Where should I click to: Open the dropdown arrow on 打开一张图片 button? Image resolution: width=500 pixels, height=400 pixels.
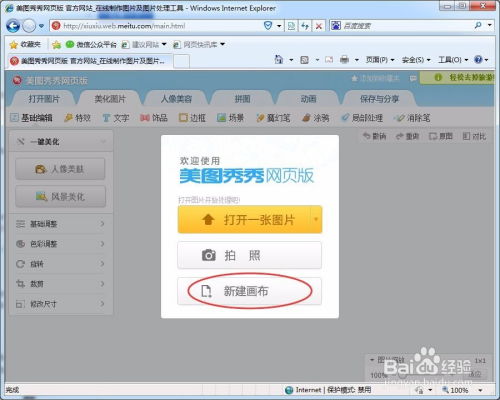(x=316, y=219)
